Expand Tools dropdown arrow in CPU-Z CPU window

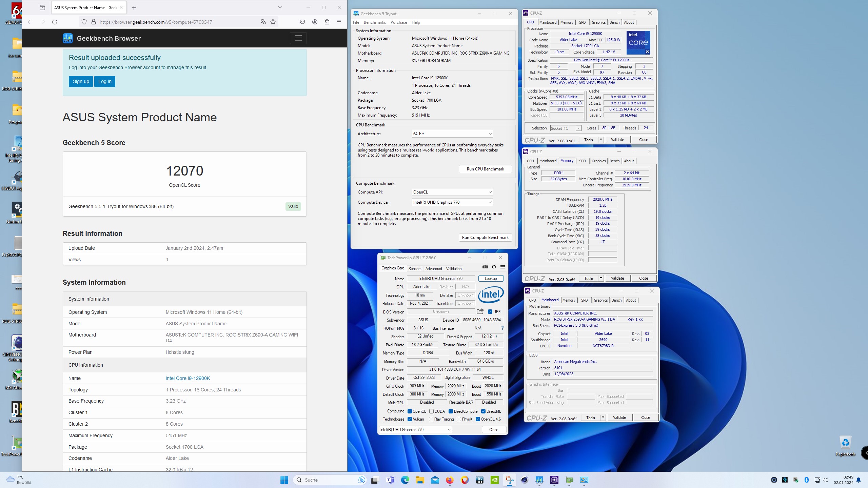(601, 139)
